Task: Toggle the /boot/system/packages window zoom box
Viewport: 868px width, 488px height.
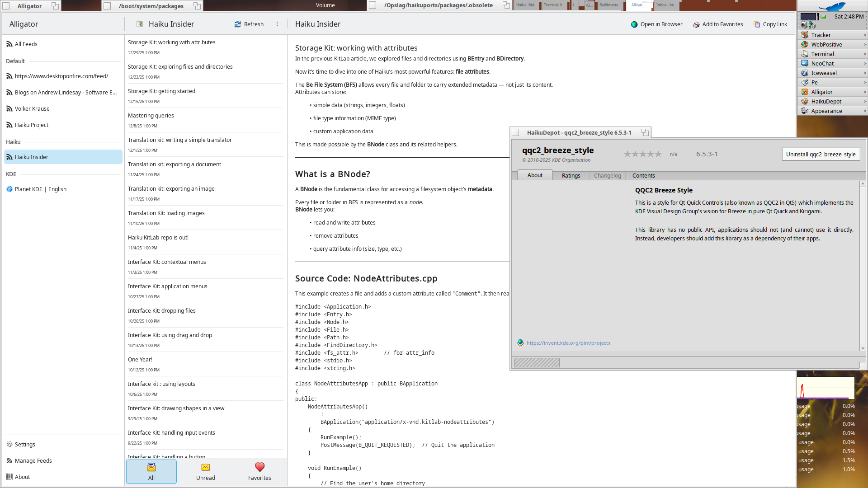Action: click(x=197, y=6)
